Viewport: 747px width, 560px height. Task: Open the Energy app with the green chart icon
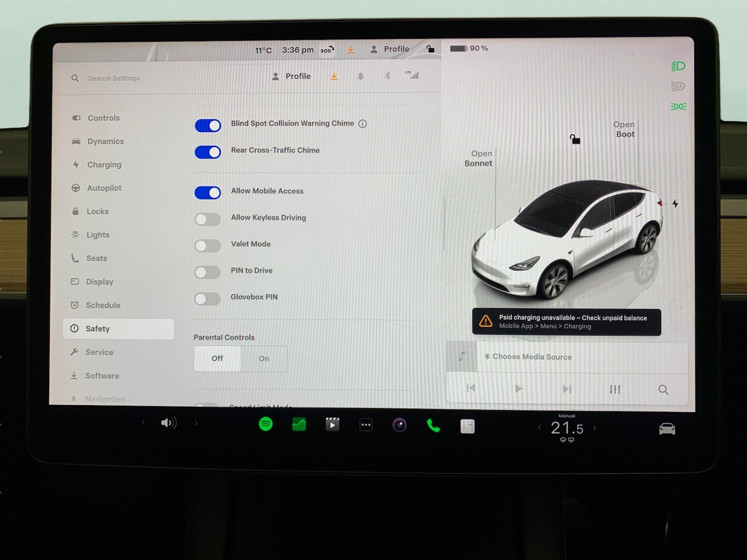(299, 424)
